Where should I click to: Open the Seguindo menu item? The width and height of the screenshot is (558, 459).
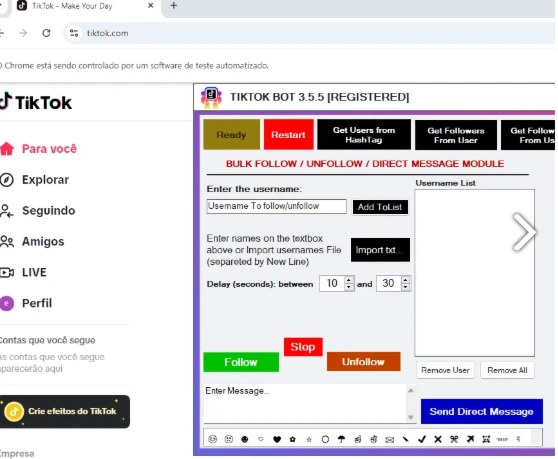pos(48,211)
